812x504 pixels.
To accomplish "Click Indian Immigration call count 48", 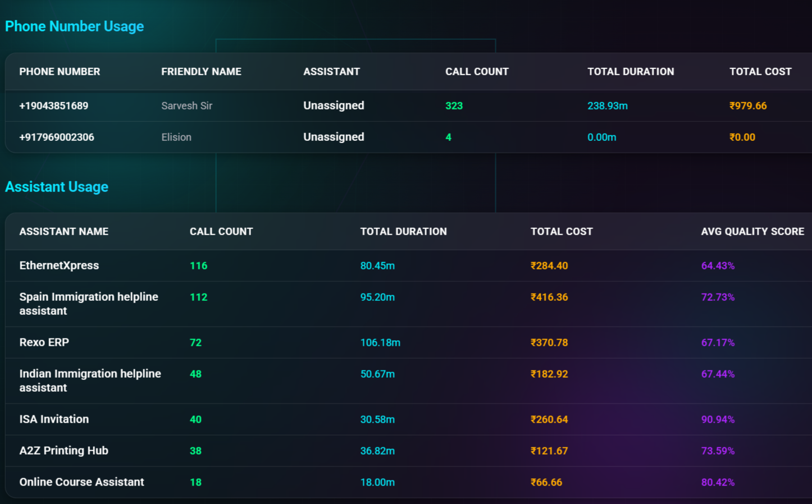I will pyautogui.click(x=195, y=374).
